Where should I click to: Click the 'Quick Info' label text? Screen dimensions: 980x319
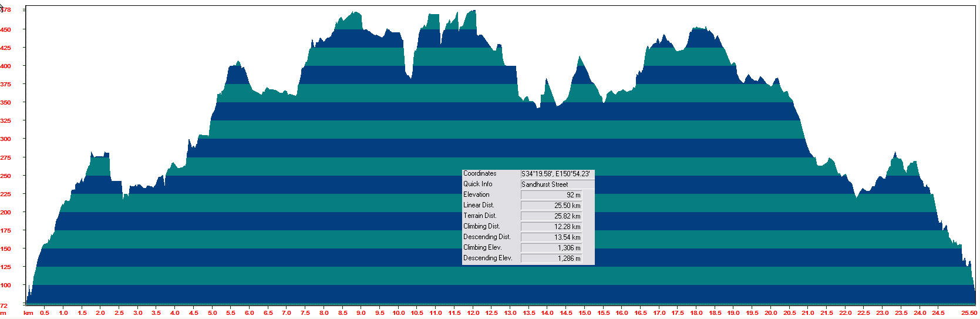click(x=477, y=184)
